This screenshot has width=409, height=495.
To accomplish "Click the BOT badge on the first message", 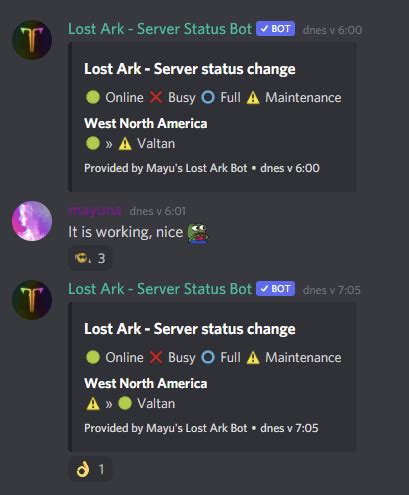I will tap(275, 29).
